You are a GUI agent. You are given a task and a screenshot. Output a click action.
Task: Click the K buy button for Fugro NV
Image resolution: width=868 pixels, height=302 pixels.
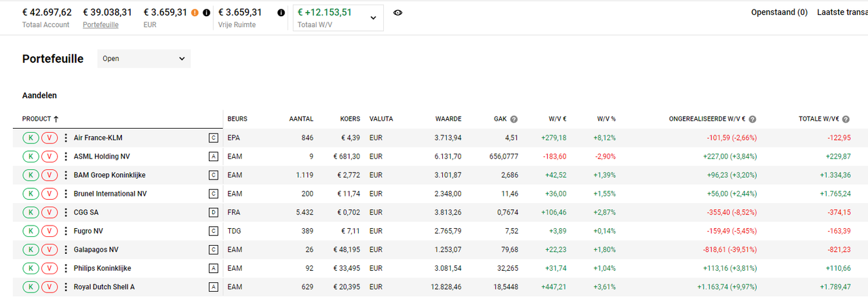(x=31, y=231)
